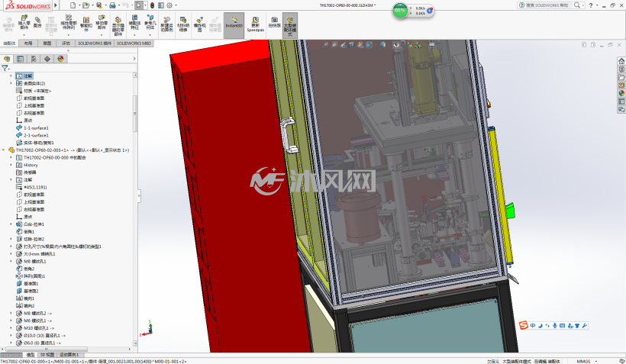Click the Open file icon
Viewport: 626px width, 364px height.
click(x=86, y=5)
